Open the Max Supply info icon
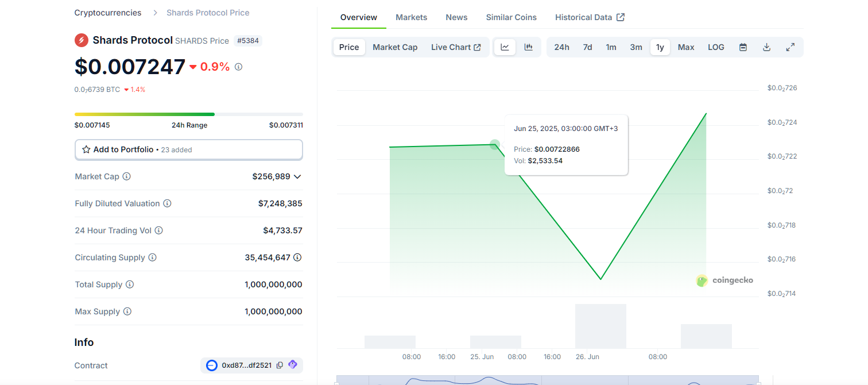Screen dimensions: 868x385 click(x=127, y=311)
